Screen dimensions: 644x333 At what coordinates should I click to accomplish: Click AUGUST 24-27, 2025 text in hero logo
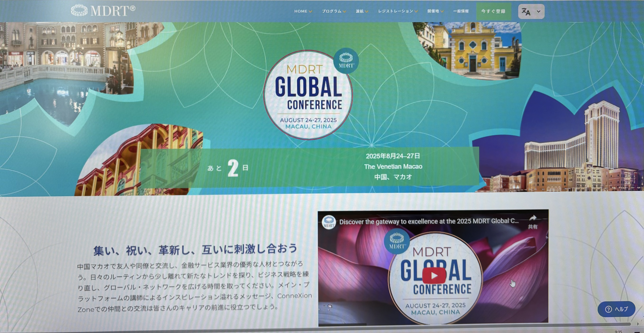(x=308, y=120)
